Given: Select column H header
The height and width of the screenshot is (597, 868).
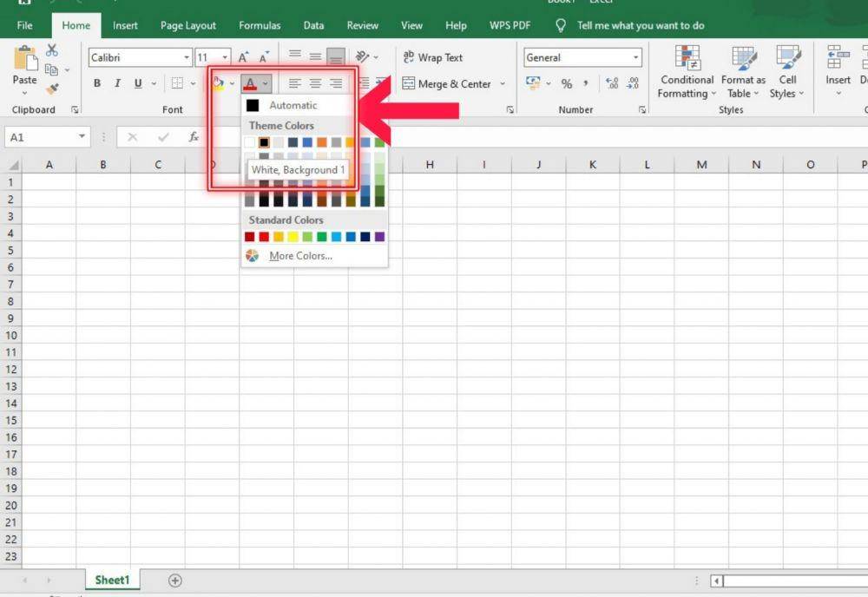Looking at the screenshot, I should click(430, 164).
